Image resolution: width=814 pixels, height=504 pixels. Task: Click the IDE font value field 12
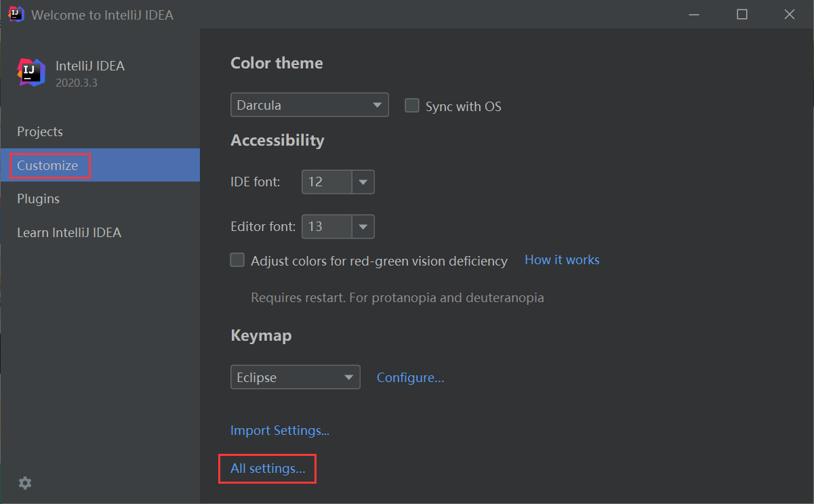(x=327, y=182)
